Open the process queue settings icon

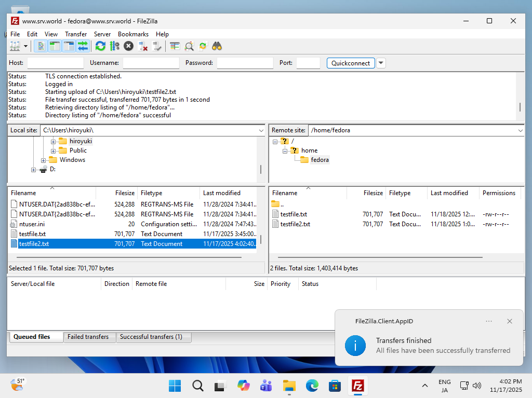(114, 46)
